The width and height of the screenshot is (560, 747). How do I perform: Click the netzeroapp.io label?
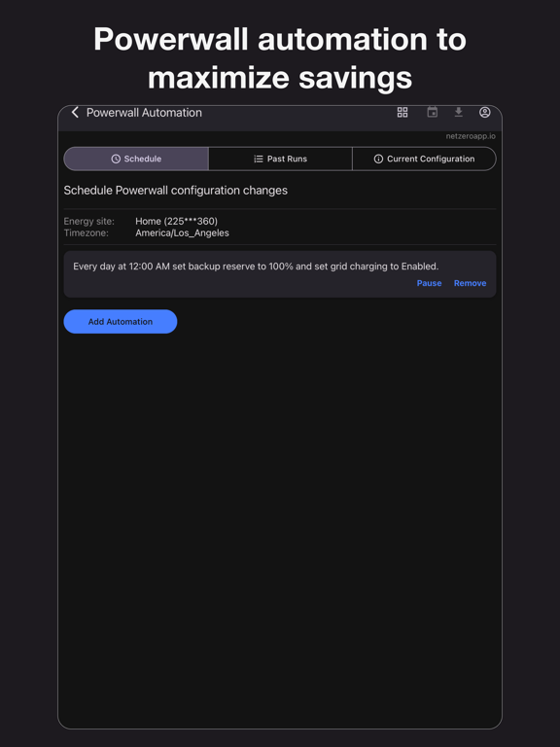[x=471, y=136]
